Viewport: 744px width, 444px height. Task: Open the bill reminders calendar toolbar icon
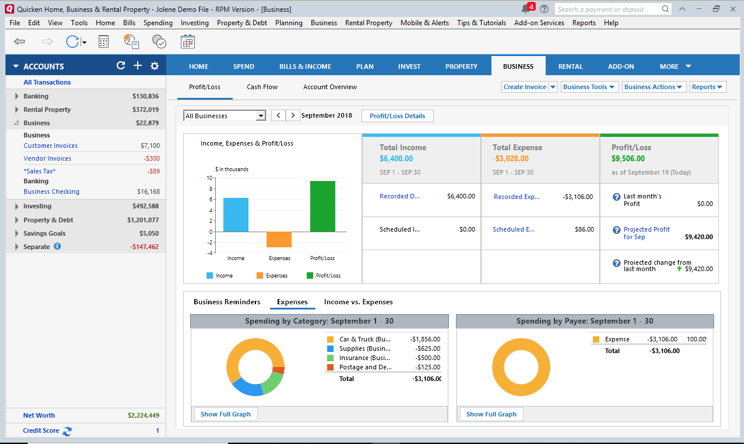pyautogui.click(x=187, y=42)
